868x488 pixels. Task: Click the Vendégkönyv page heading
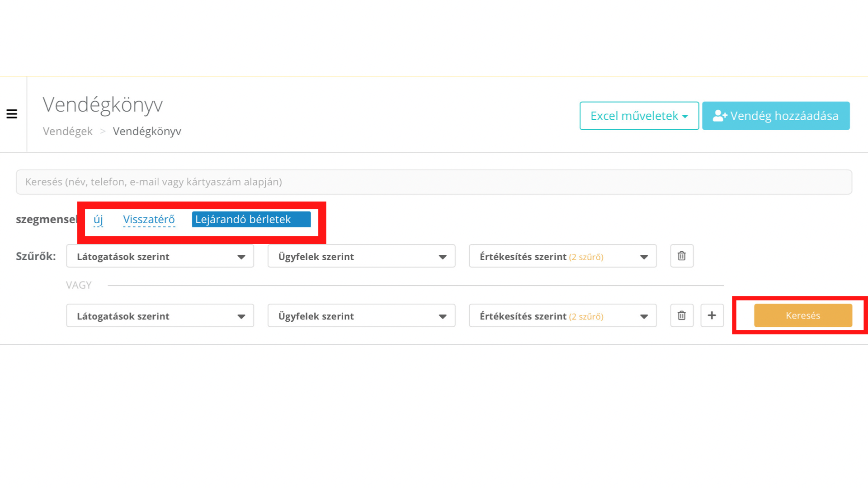coord(103,105)
